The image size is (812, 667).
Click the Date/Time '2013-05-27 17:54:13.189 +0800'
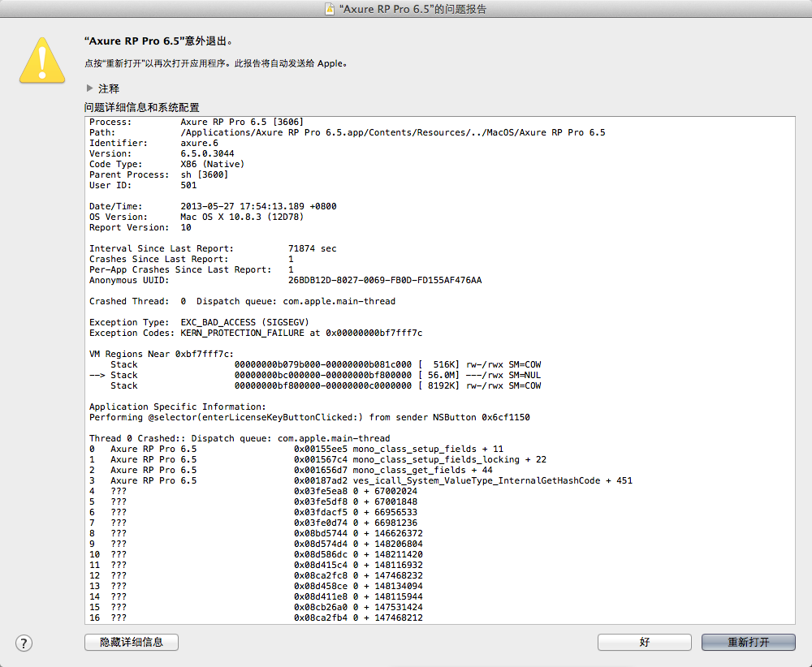(258, 206)
